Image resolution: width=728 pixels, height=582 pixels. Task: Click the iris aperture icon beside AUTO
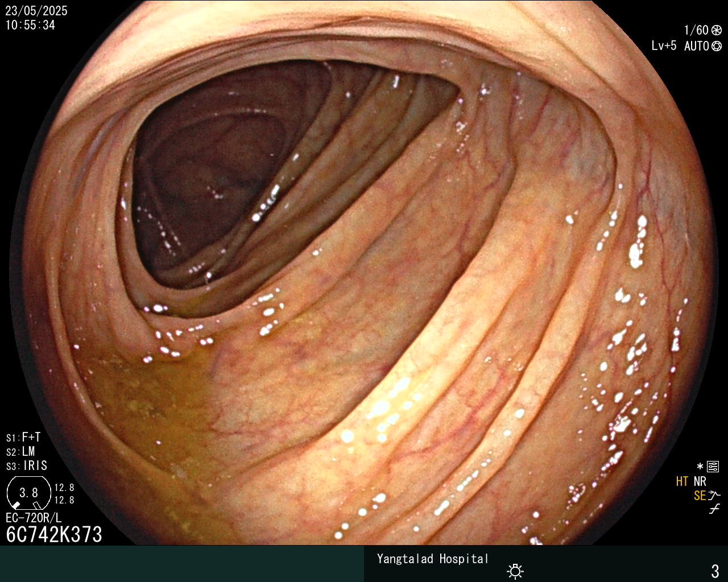pyautogui.click(x=716, y=47)
